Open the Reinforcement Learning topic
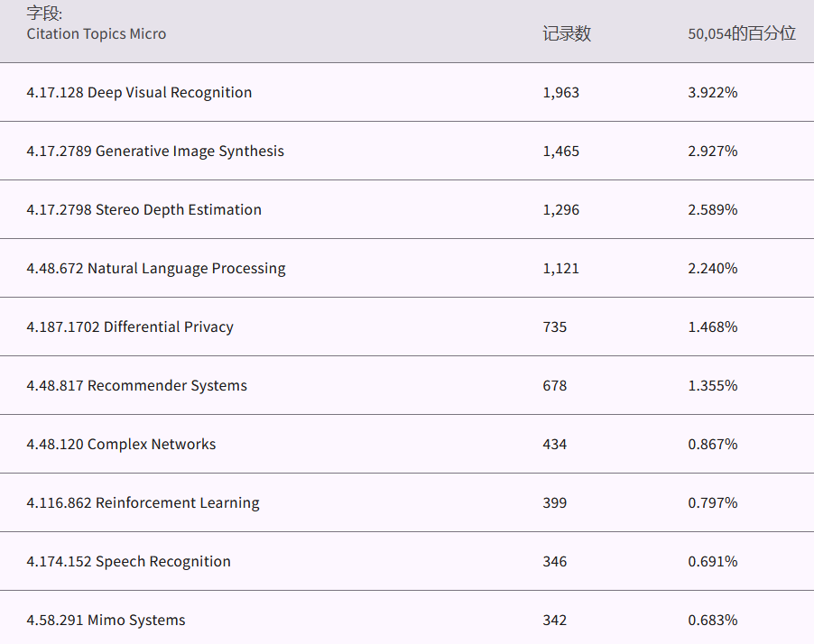The width and height of the screenshot is (814, 644). (143, 502)
